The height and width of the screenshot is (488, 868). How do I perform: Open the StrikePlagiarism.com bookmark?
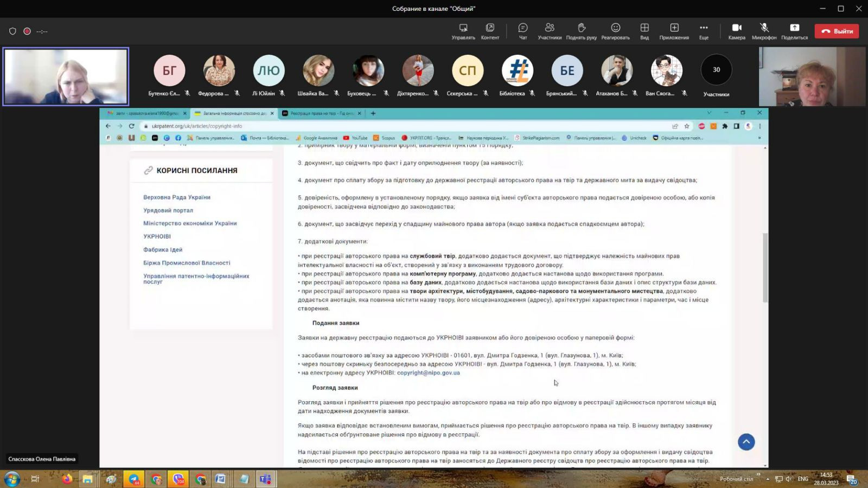537,138
